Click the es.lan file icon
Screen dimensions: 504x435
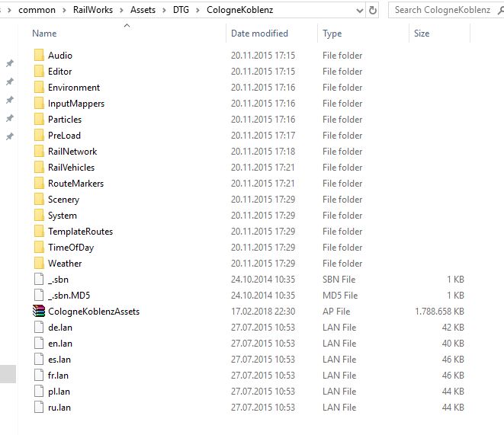click(39, 360)
